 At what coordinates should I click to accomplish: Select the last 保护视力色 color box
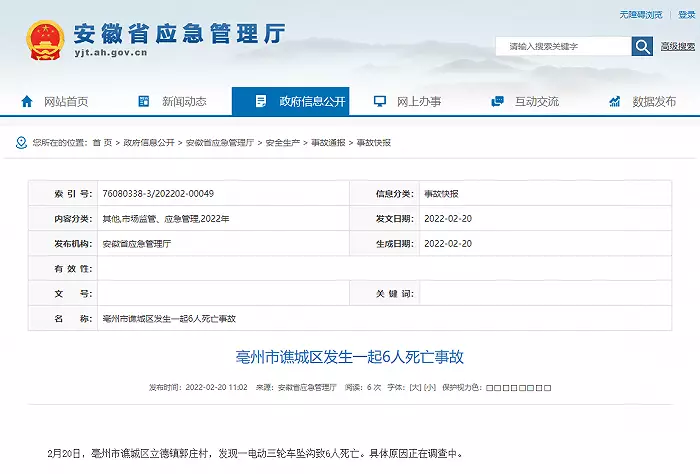click(547, 386)
